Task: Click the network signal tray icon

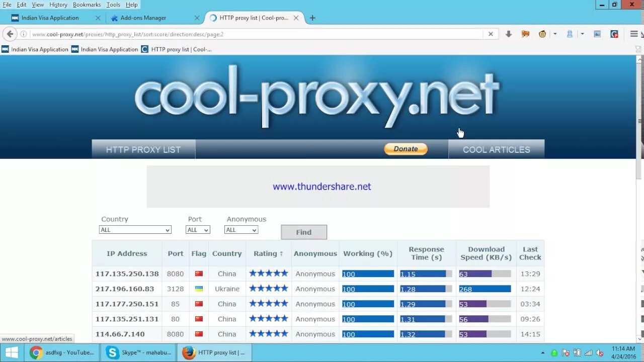Action: pyautogui.click(x=588, y=353)
